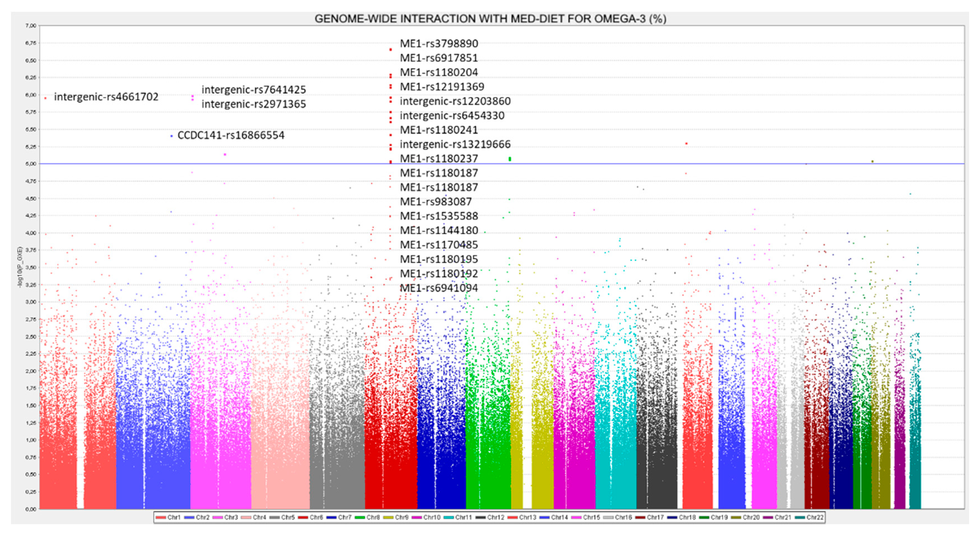Click the topmost red ME1 data point
980x537 pixels.
point(391,50)
